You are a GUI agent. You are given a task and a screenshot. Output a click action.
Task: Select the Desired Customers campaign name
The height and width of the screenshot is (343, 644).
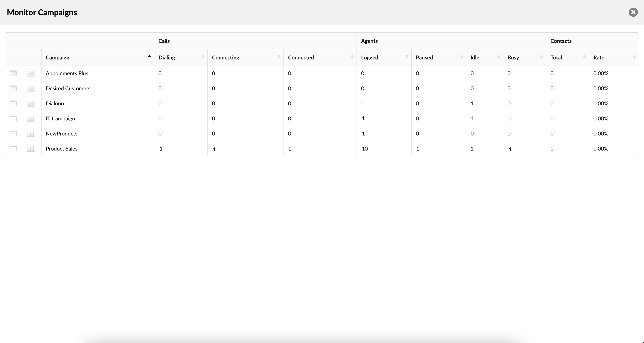coord(68,88)
